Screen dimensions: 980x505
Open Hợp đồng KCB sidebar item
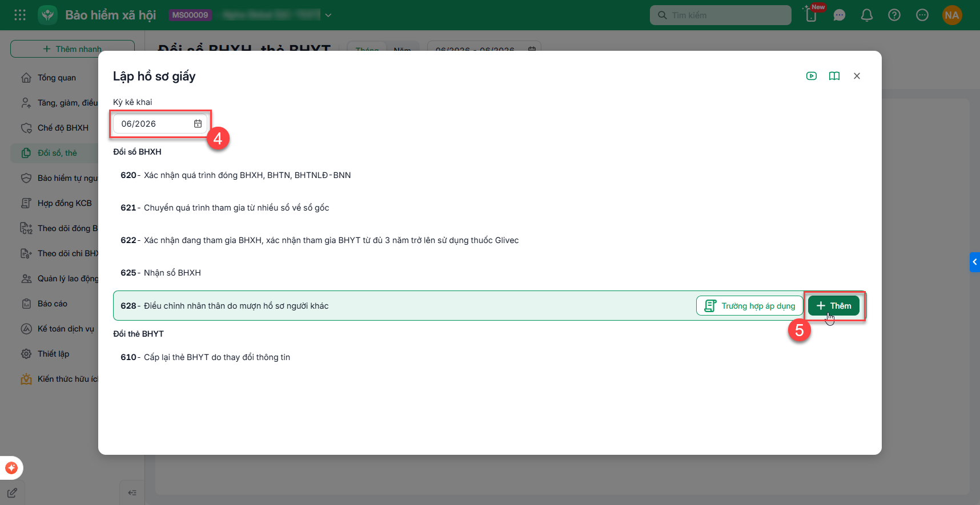pos(57,203)
